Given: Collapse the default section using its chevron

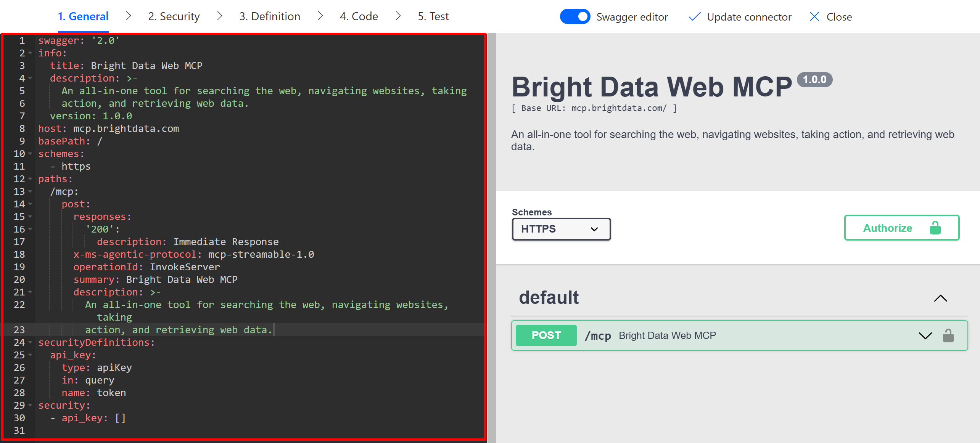Looking at the screenshot, I should click(x=940, y=299).
